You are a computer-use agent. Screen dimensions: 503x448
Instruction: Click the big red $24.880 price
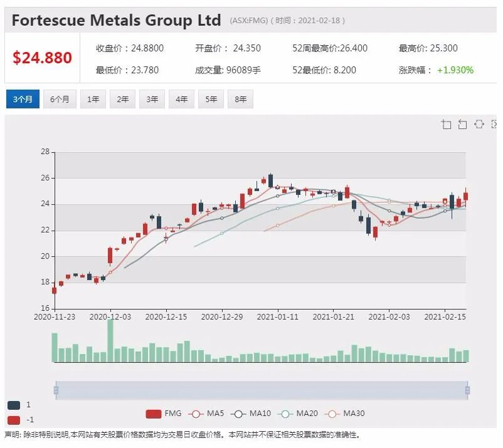[42, 58]
